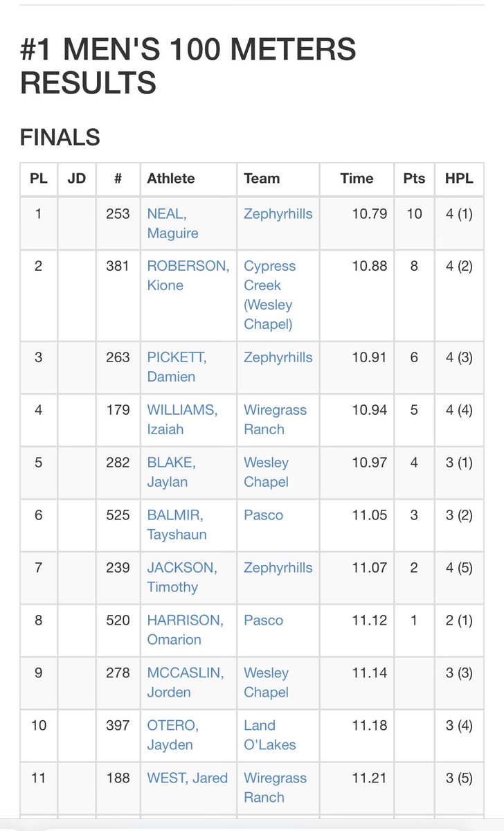Click the Time column header
504x831 pixels.
tap(357, 179)
